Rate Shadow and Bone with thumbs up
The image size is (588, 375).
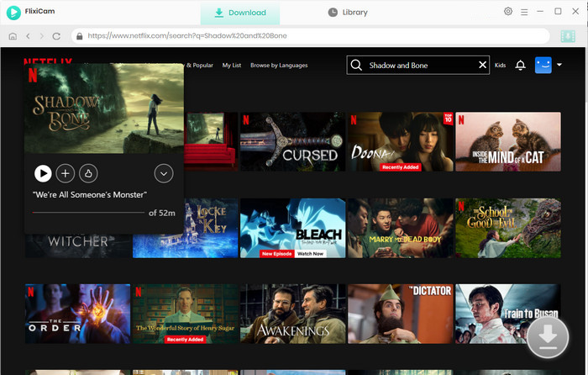point(88,173)
